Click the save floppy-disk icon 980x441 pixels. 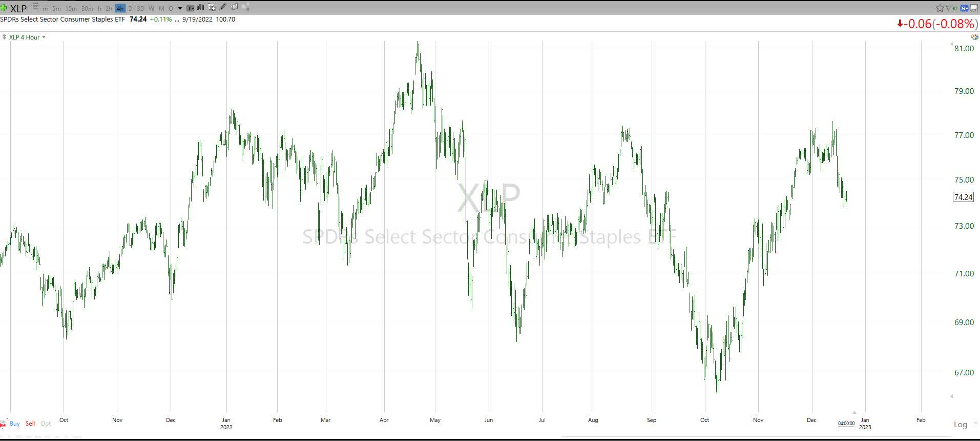coord(974,8)
